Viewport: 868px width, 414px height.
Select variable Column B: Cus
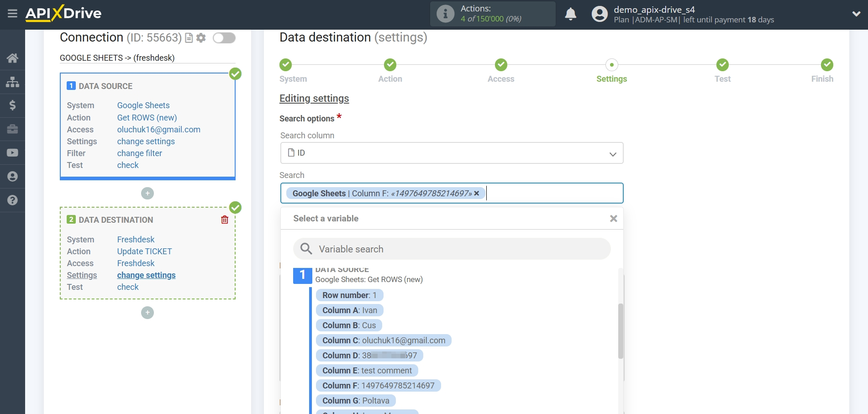pos(349,325)
